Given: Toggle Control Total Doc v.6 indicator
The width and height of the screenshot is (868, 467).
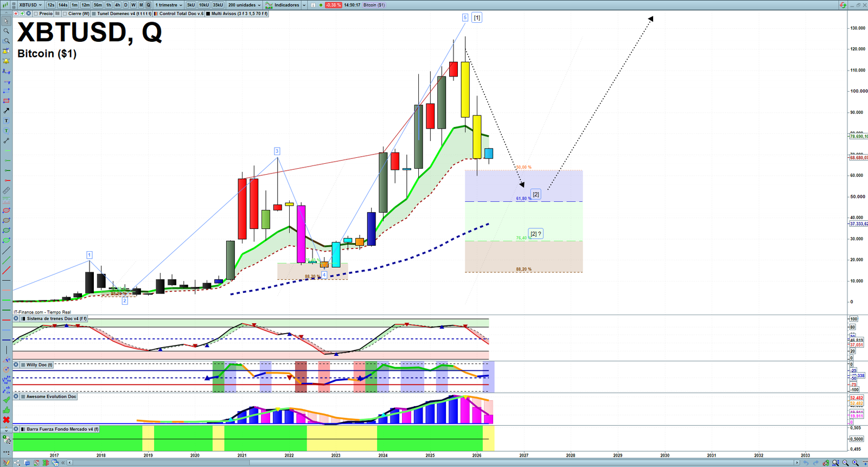Looking at the screenshot, I should coord(156,14).
